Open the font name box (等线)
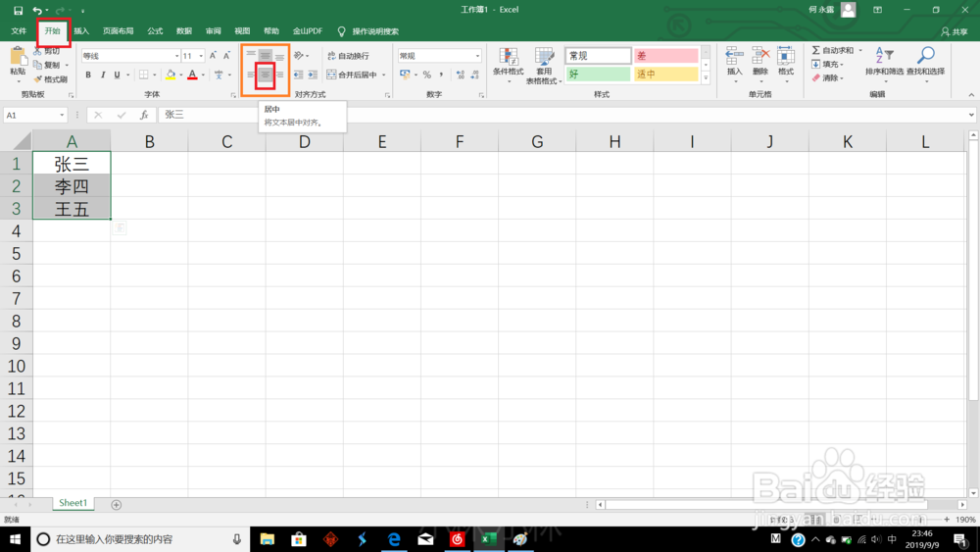980x552 pixels. (130, 56)
